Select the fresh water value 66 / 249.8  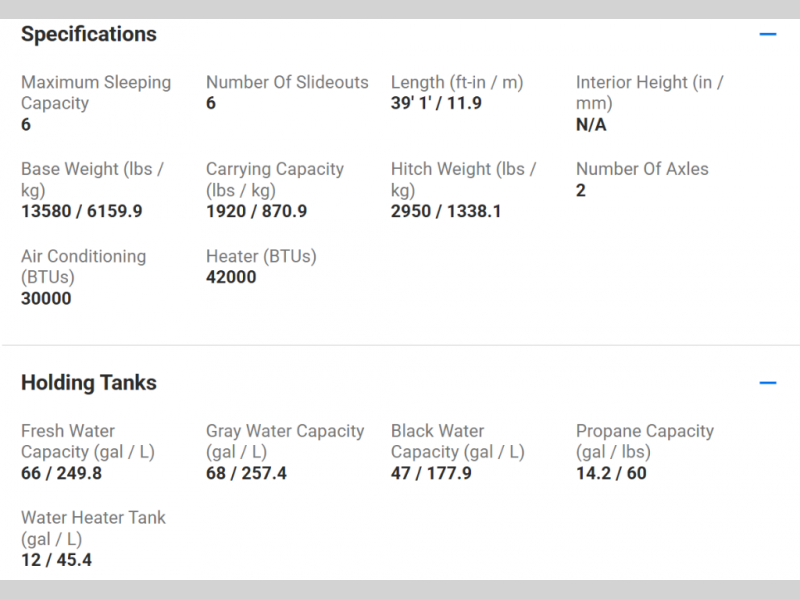coord(61,473)
